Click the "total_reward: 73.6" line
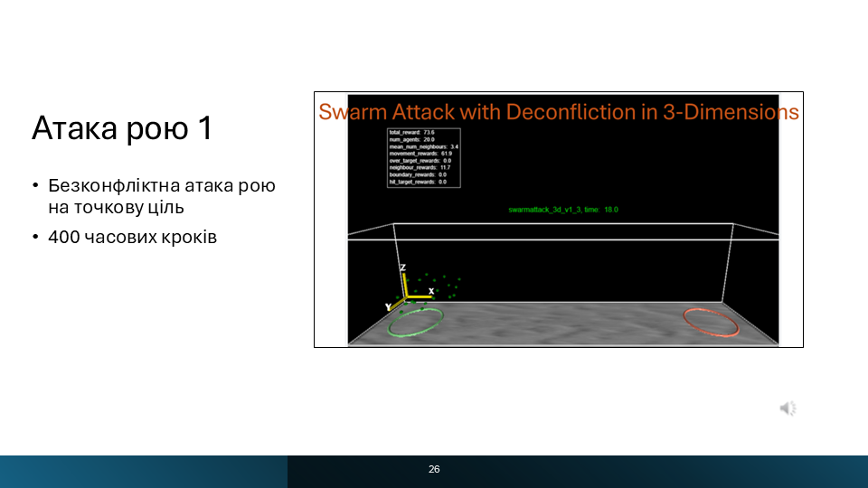Viewport: 868px width, 488px height. (x=411, y=133)
